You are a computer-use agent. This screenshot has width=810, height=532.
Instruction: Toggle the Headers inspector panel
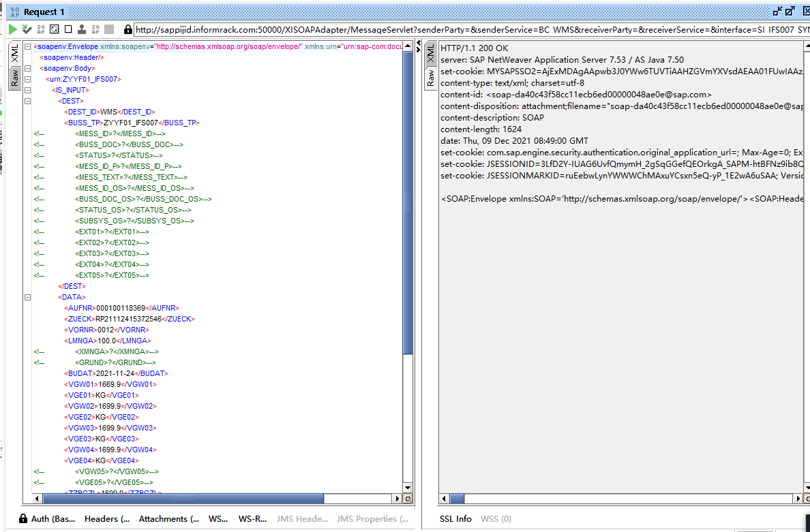click(x=106, y=519)
